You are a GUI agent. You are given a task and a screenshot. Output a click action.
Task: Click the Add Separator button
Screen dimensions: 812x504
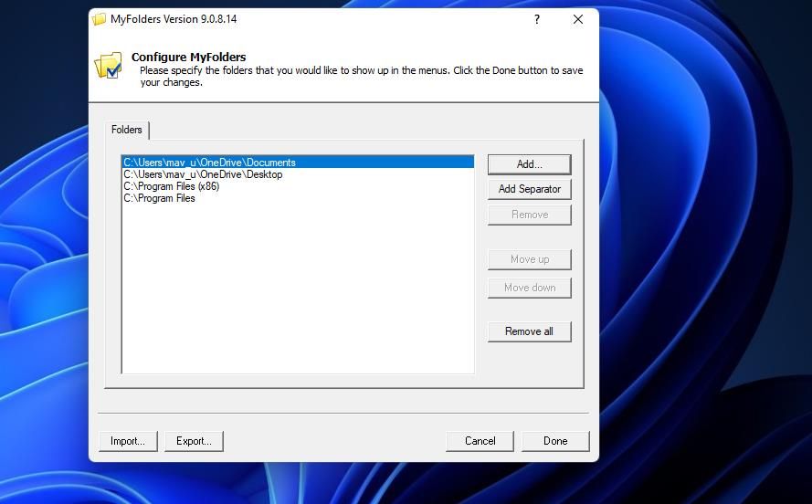529,189
